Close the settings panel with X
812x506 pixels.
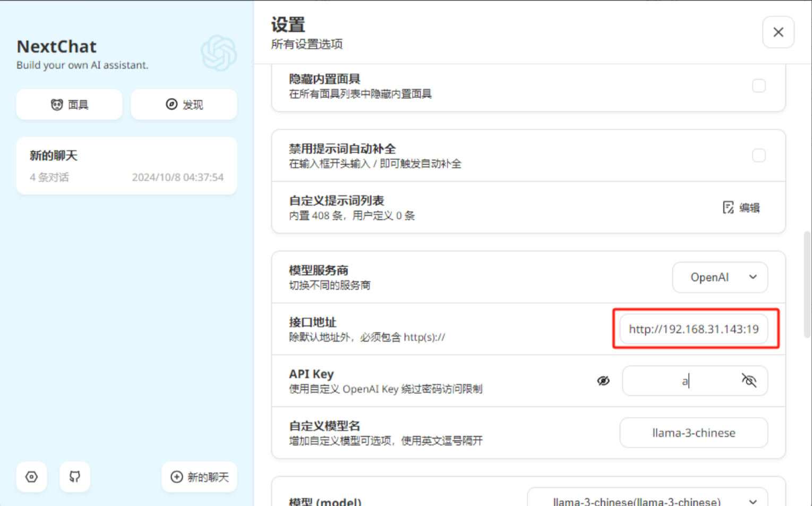click(x=778, y=32)
